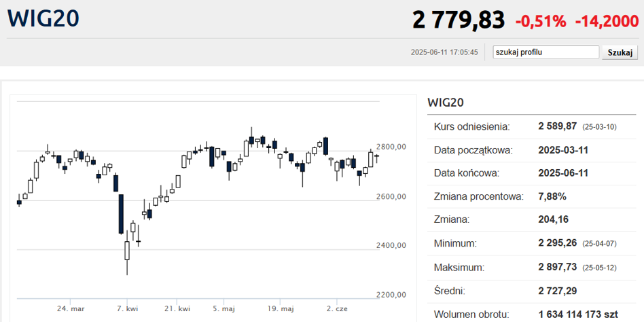Screen dimensions: 644x322
Task: Click the 2800,00 price axis label
Action: click(x=391, y=147)
